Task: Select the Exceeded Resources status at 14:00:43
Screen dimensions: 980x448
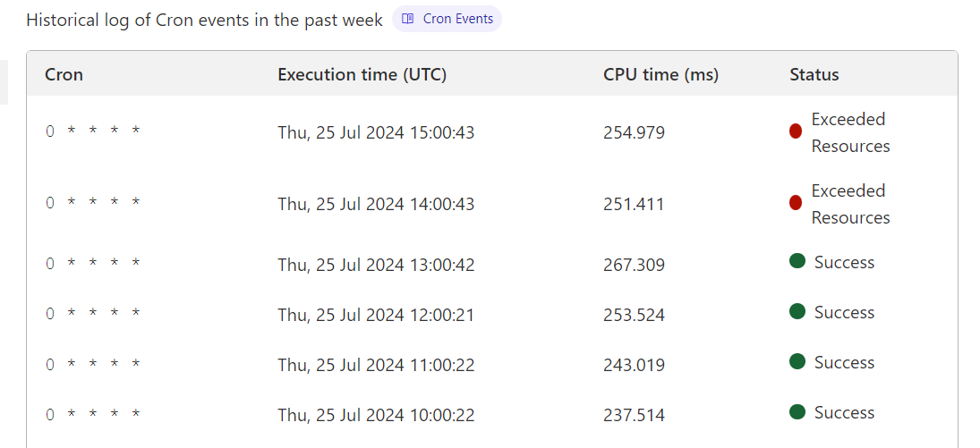Action: pos(849,204)
